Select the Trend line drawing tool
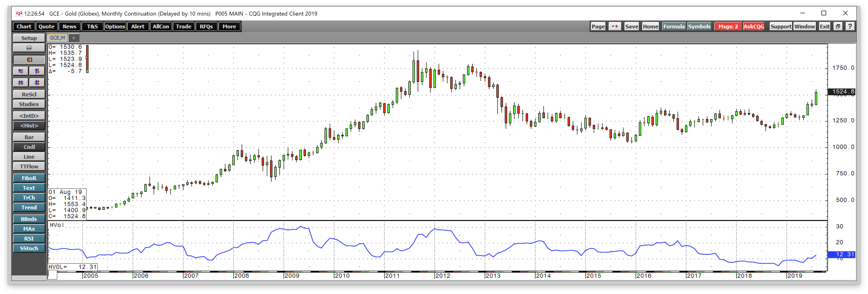 [29, 207]
